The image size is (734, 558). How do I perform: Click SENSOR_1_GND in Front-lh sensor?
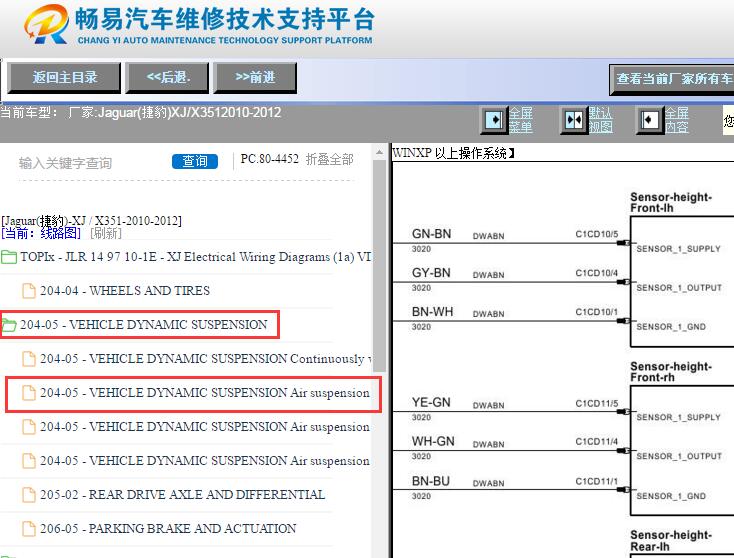pos(671,327)
